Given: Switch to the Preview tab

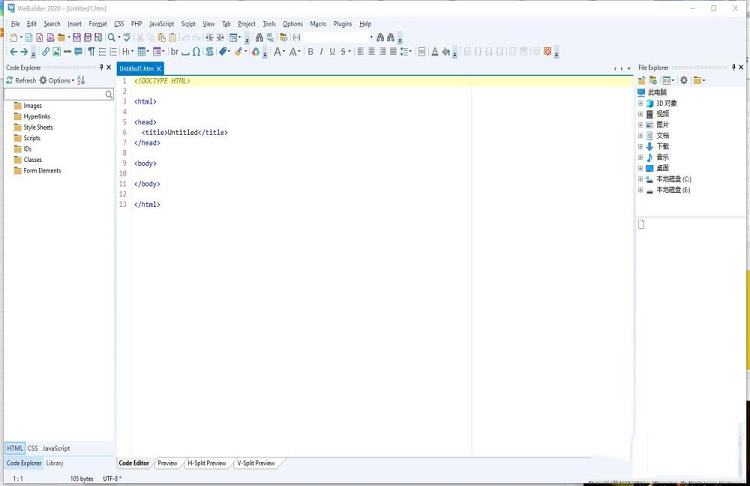Looking at the screenshot, I should click(x=167, y=463).
